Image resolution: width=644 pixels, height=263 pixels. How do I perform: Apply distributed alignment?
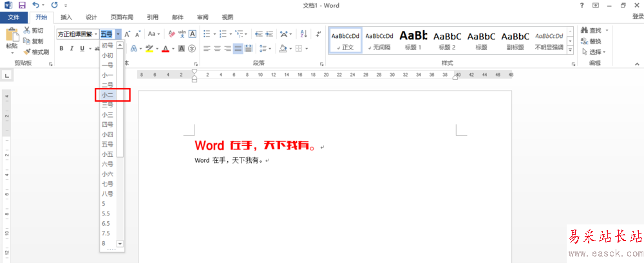pos(248,48)
